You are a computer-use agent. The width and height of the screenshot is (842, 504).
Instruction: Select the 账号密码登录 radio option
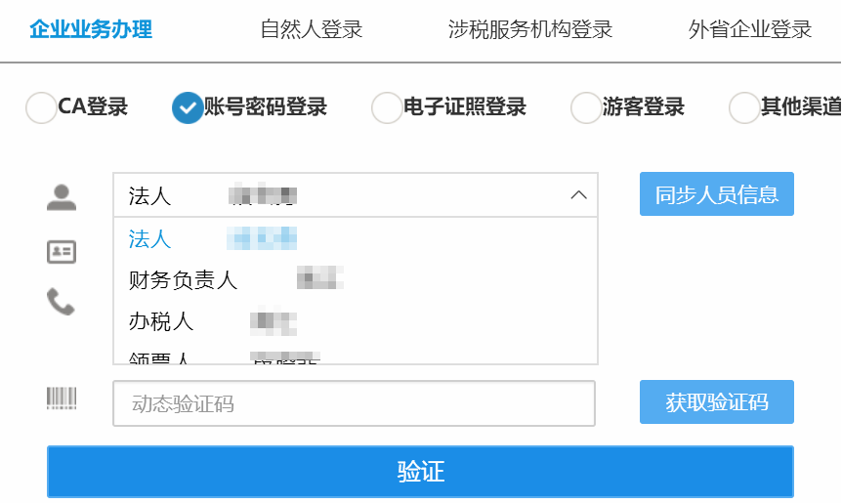(188, 107)
